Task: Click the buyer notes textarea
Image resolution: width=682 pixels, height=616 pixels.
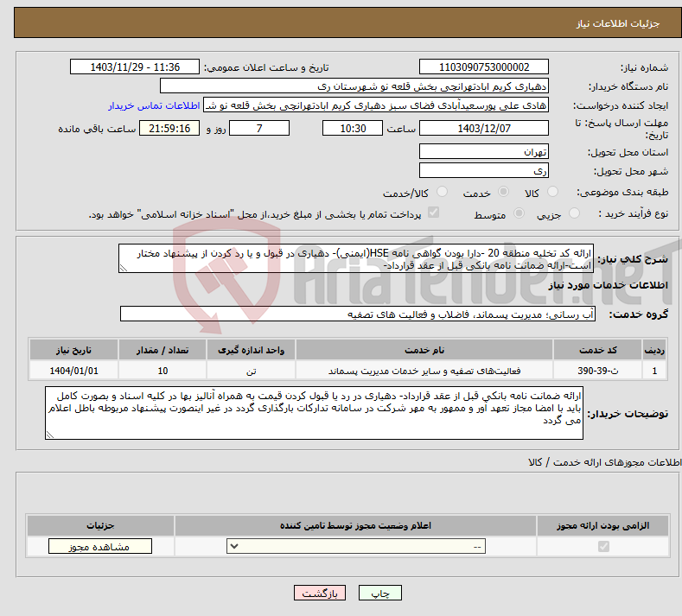Action: [x=314, y=413]
